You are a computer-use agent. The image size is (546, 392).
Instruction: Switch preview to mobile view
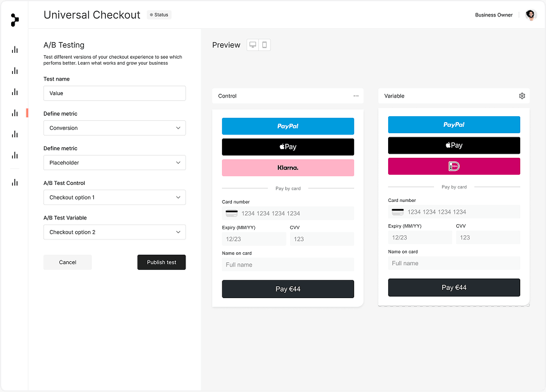pos(265,45)
